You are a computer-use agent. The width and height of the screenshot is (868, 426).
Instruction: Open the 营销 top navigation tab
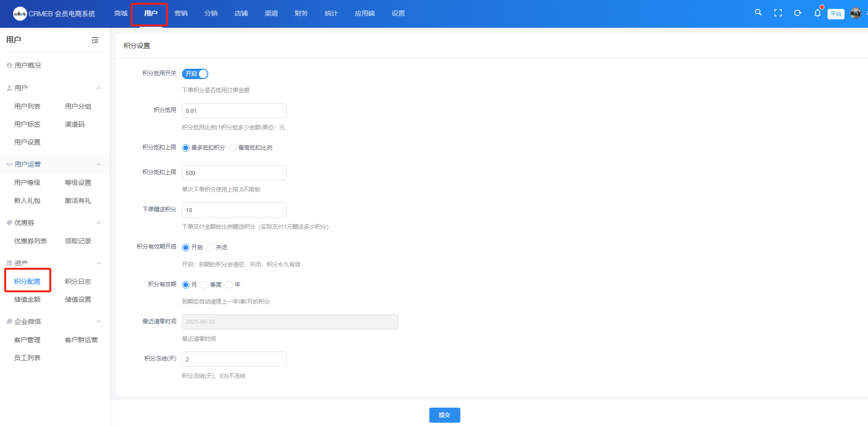pyautogui.click(x=181, y=13)
